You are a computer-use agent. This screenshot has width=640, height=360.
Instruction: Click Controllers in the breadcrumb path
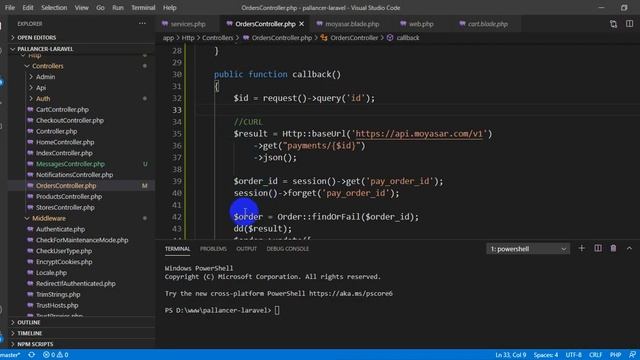point(218,38)
